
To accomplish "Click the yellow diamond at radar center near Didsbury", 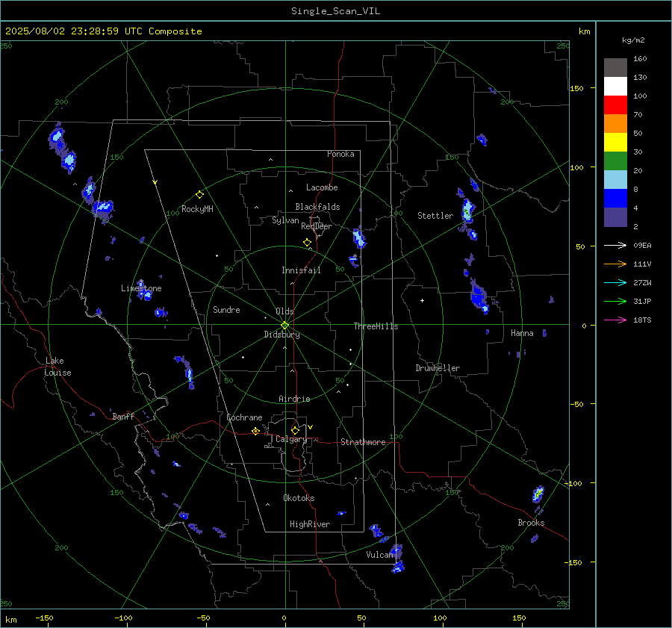I will pos(285,325).
